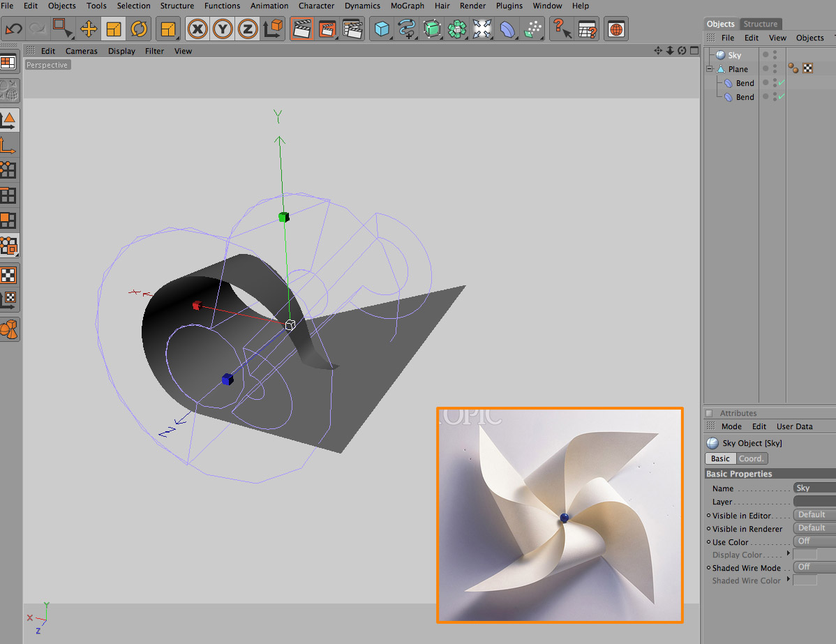
Task: Open the Filter menu in viewport
Action: [x=155, y=51]
